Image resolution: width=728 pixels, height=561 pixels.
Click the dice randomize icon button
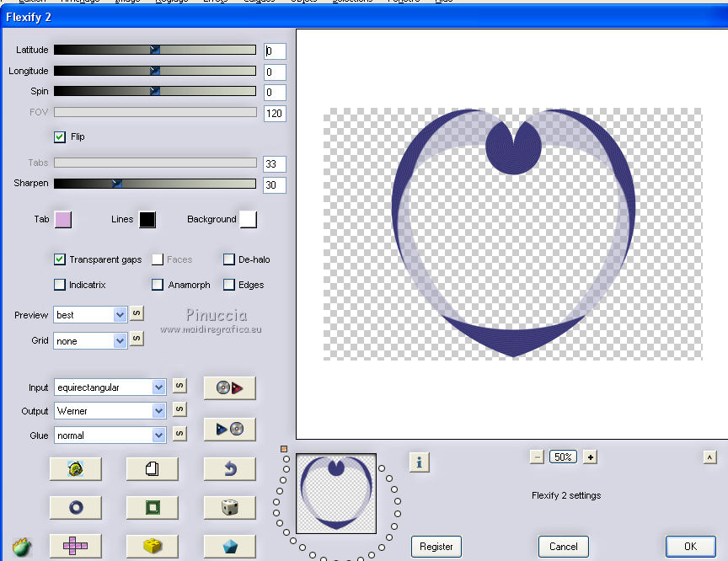[x=229, y=507]
